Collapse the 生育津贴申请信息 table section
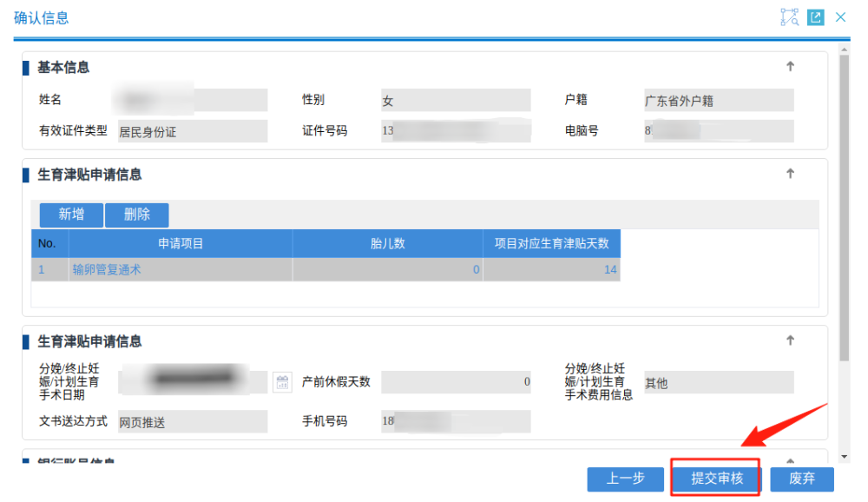Viewport: 868px width, 502px height. (790, 174)
